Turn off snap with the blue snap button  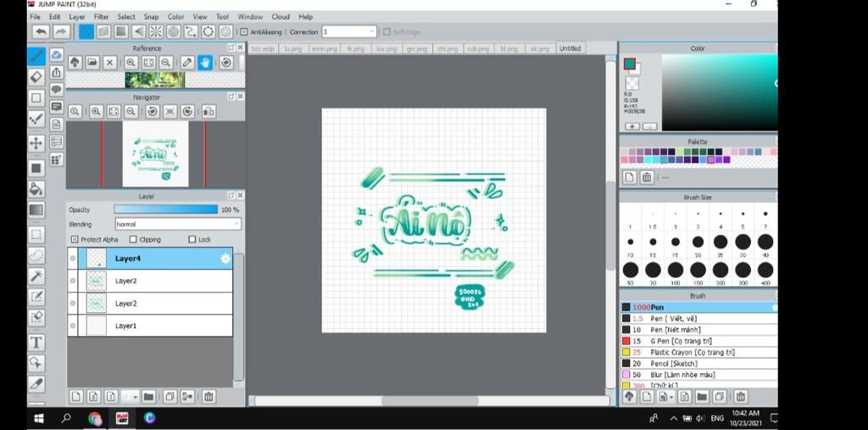(86, 31)
